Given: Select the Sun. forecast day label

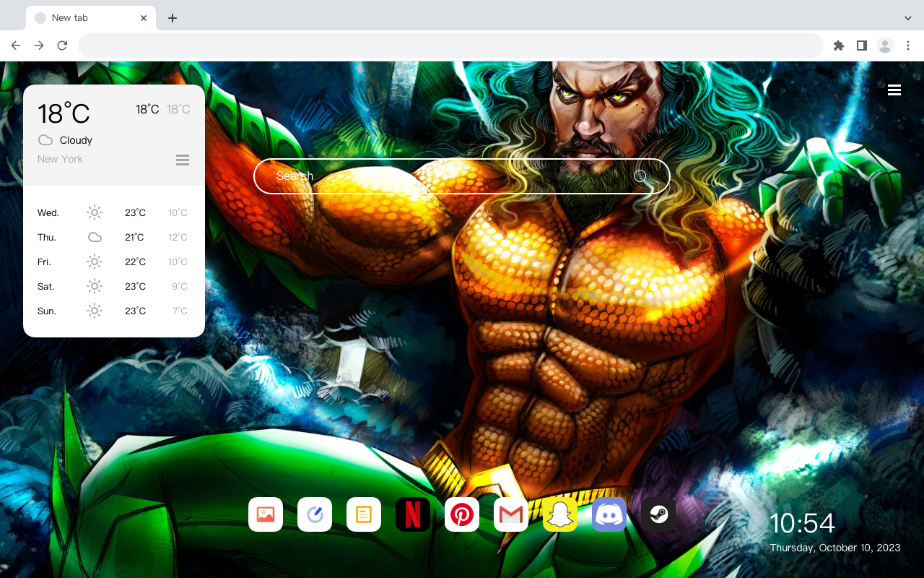Looking at the screenshot, I should coord(47,311).
